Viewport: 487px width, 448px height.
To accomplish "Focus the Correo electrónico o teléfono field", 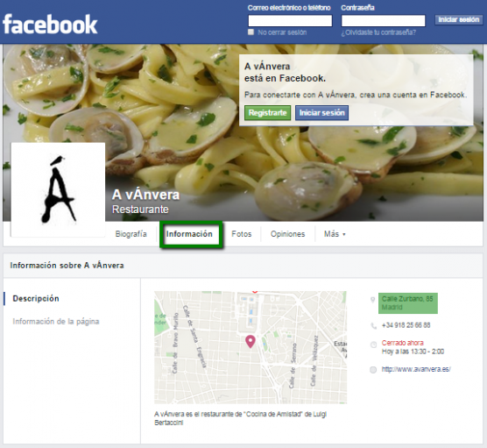I will [x=290, y=21].
